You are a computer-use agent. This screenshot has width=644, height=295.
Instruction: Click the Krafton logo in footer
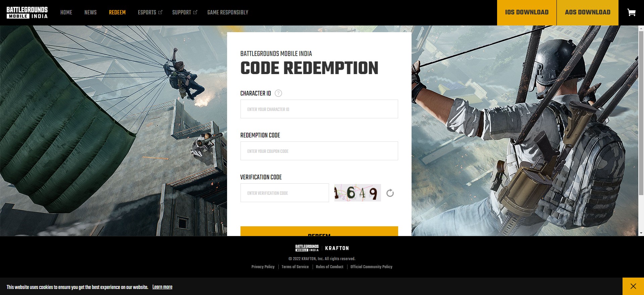click(337, 248)
